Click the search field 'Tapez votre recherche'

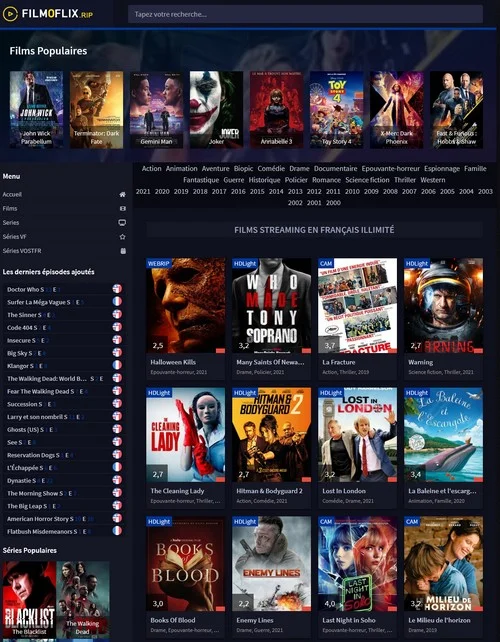(x=305, y=14)
